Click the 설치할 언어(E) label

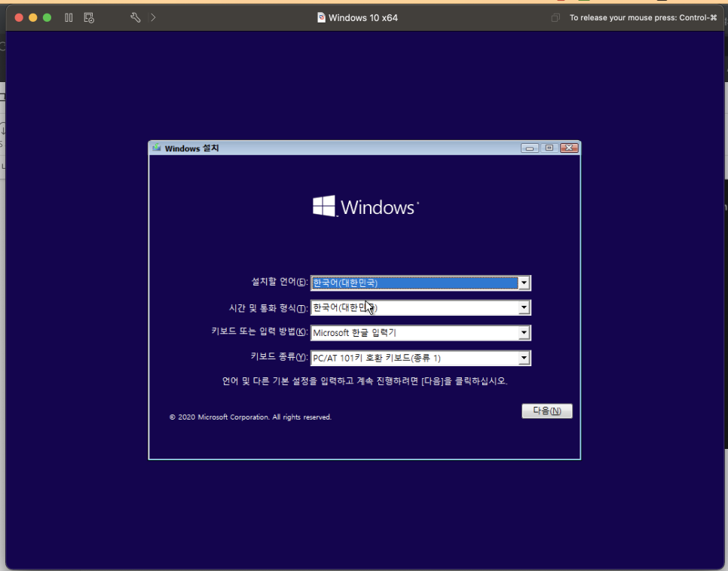(280, 282)
